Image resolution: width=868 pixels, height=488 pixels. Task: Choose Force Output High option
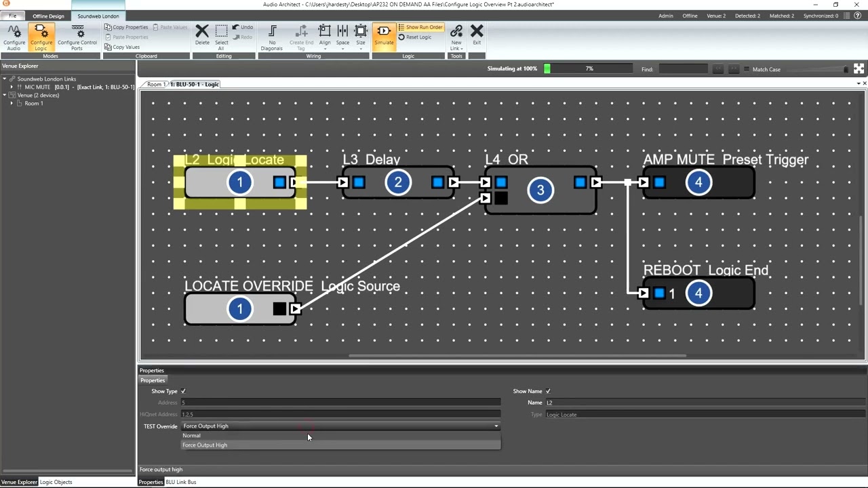(340, 445)
